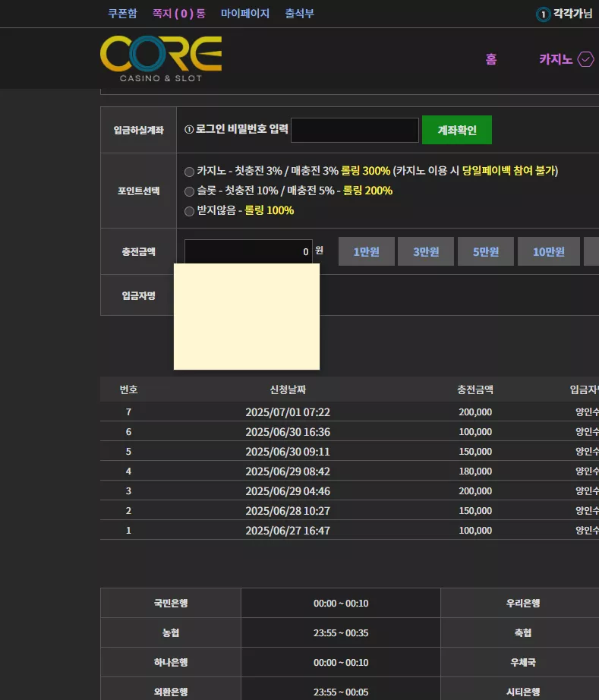
Task: Open the 카지노 menu
Action: (556, 59)
